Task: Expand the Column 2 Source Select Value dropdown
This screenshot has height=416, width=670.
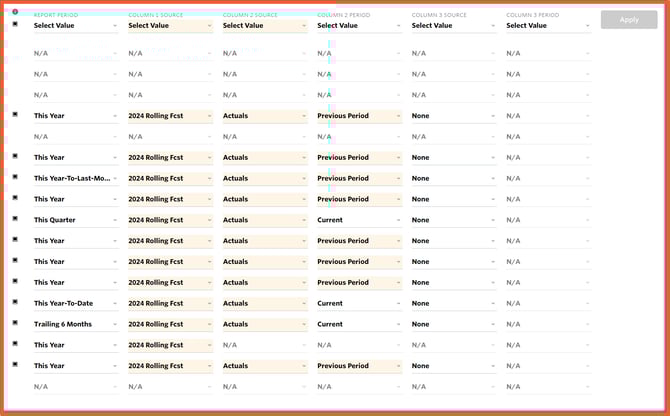Action: (x=264, y=26)
